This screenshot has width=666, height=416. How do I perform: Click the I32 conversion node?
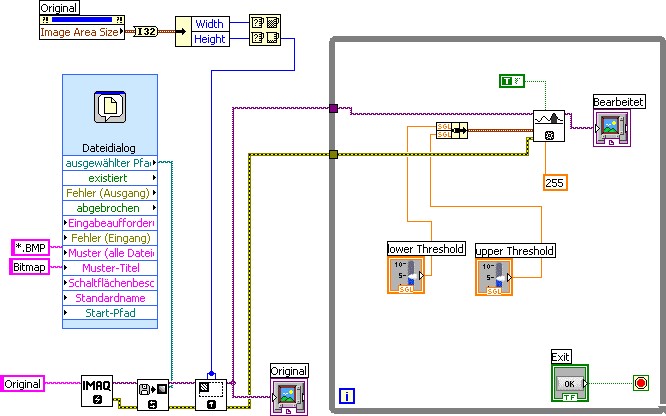tap(146, 31)
